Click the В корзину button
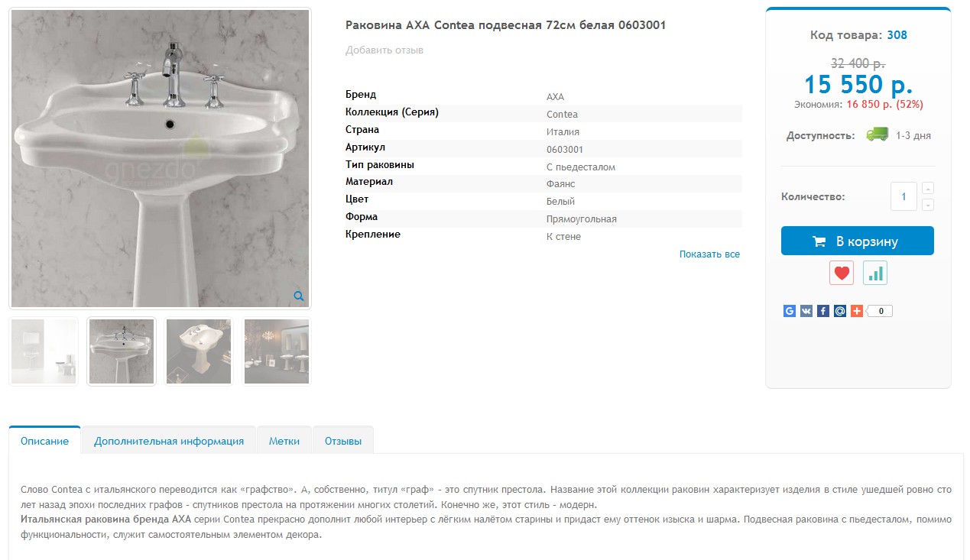The width and height of the screenshot is (970, 560). point(858,241)
